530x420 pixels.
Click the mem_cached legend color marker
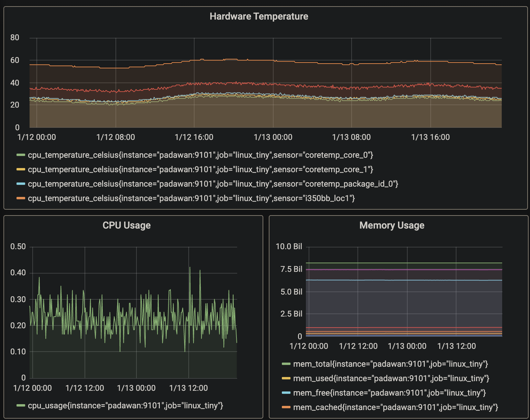tap(286, 407)
